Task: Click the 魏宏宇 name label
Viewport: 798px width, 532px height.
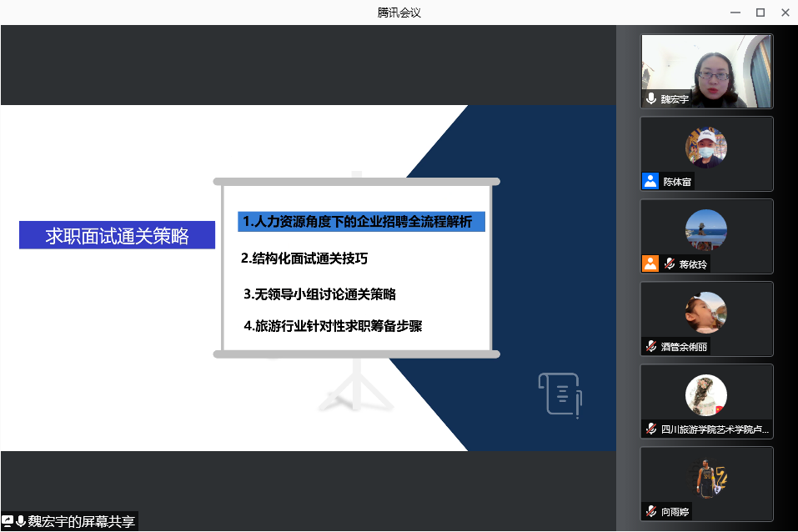Action: click(x=675, y=99)
